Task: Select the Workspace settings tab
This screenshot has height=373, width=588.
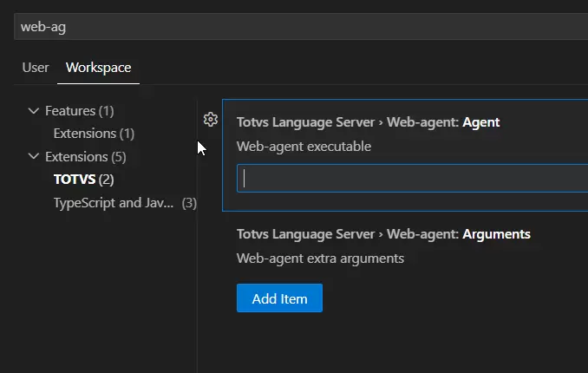Action: [x=98, y=67]
